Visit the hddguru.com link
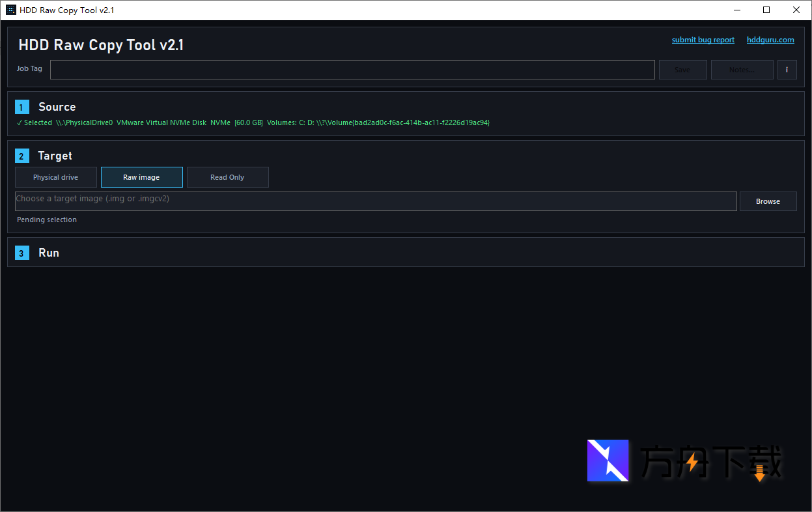Image resolution: width=812 pixels, height=512 pixels. (x=770, y=40)
